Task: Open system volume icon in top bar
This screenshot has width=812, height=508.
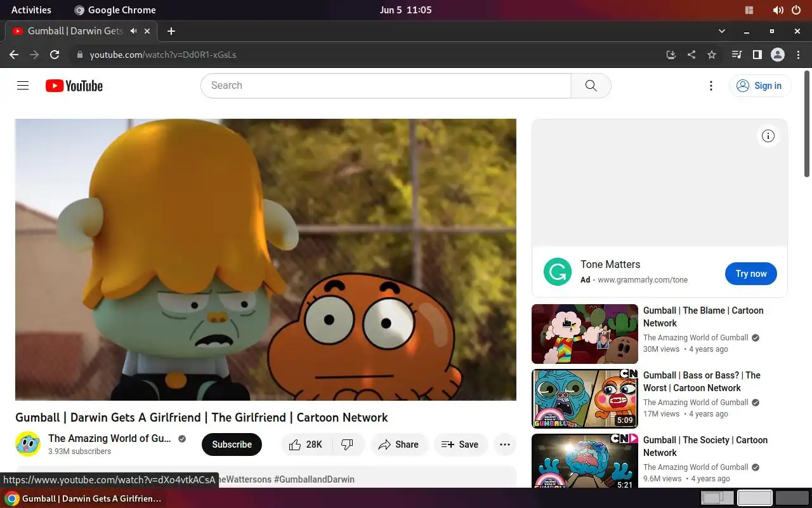Action: 778,10
